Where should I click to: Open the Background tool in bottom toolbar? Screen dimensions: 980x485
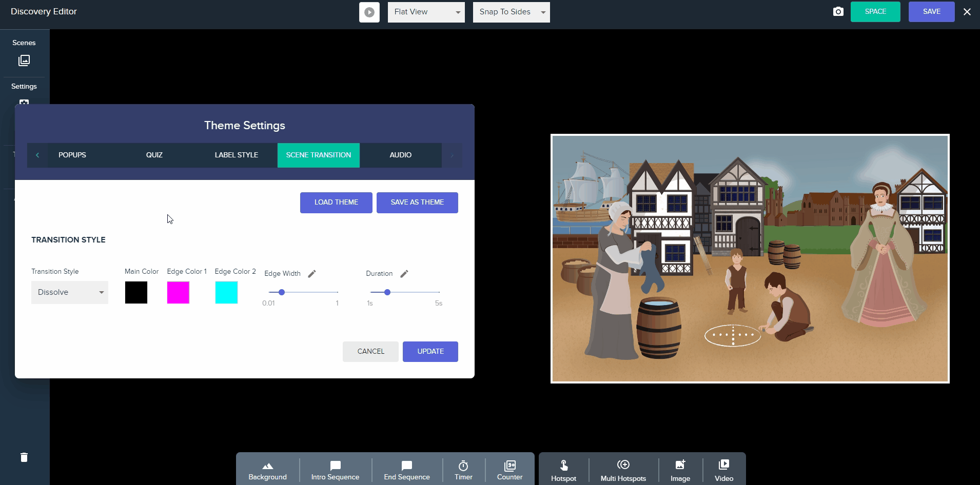pyautogui.click(x=268, y=471)
